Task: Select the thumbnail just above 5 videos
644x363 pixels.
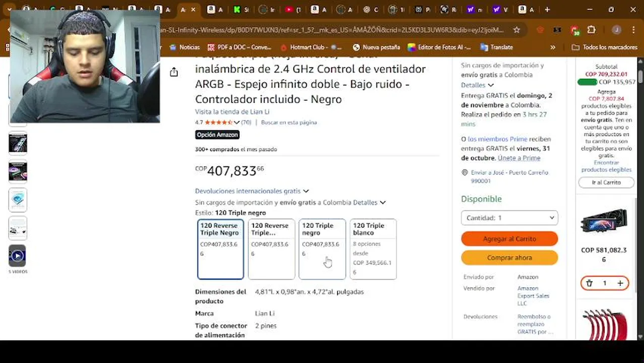Action: (x=18, y=228)
